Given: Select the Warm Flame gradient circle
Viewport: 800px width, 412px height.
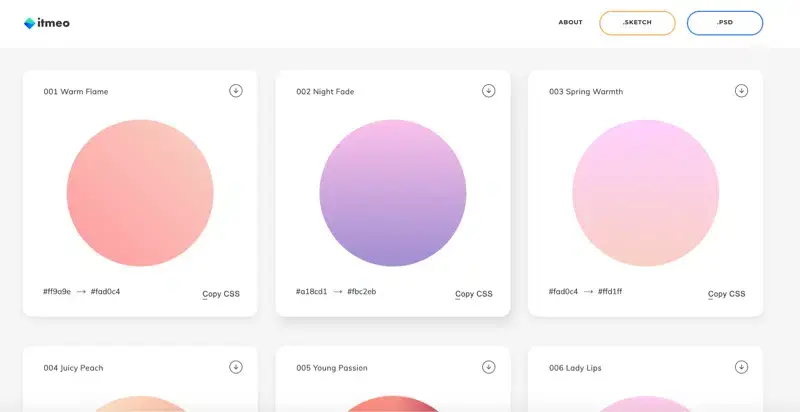Looking at the screenshot, I should point(140,193).
